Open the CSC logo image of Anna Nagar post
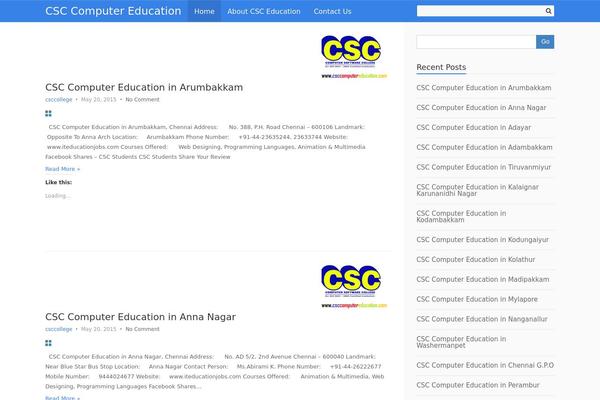Viewport: 600px width, 400px height. pos(354,286)
